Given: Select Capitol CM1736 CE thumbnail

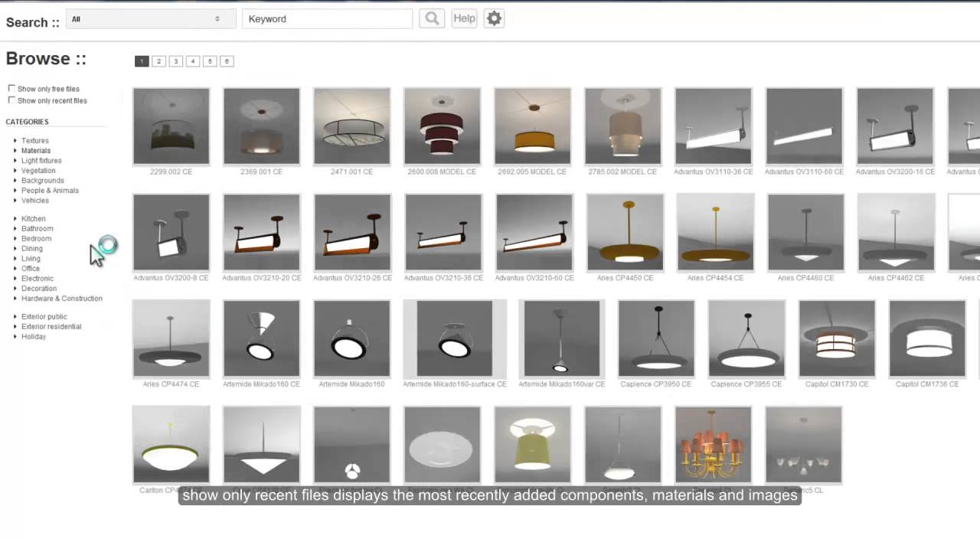Looking at the screenshot, I should point(927,338).
